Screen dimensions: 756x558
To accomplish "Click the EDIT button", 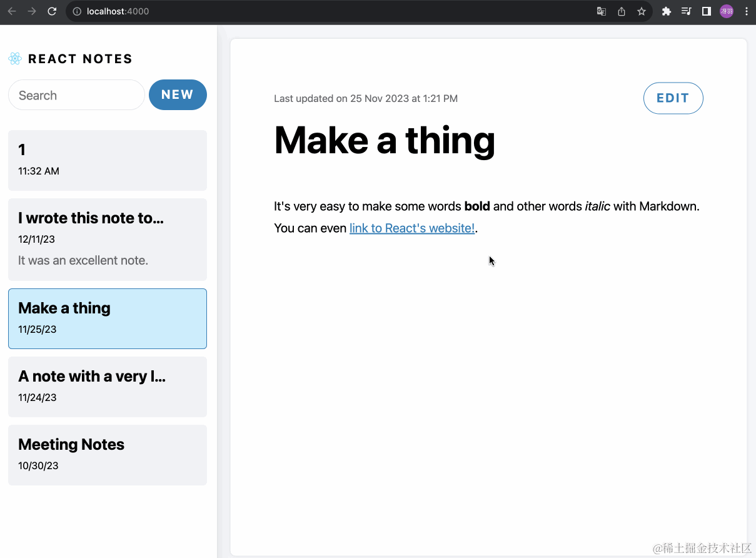I will [673, 98].
